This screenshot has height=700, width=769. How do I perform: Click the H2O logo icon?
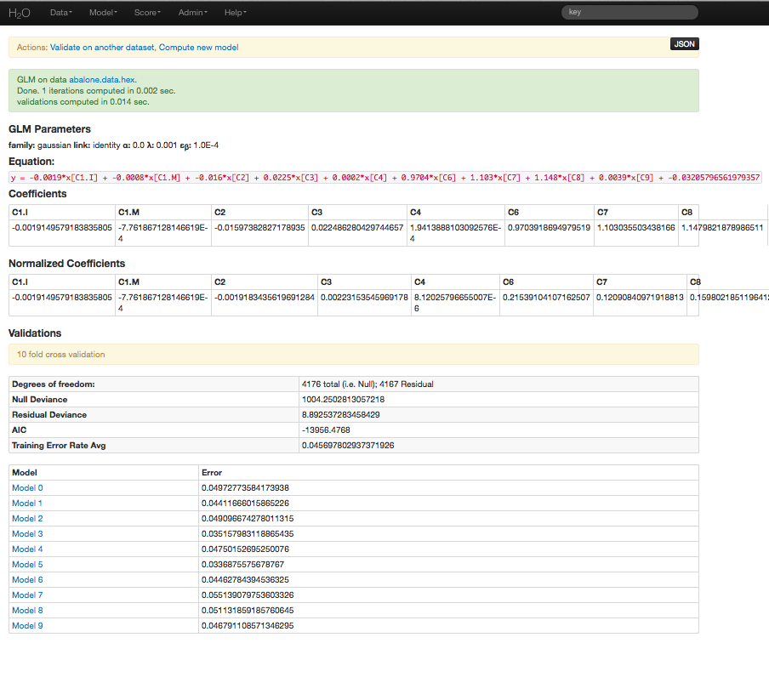(19, 12)
